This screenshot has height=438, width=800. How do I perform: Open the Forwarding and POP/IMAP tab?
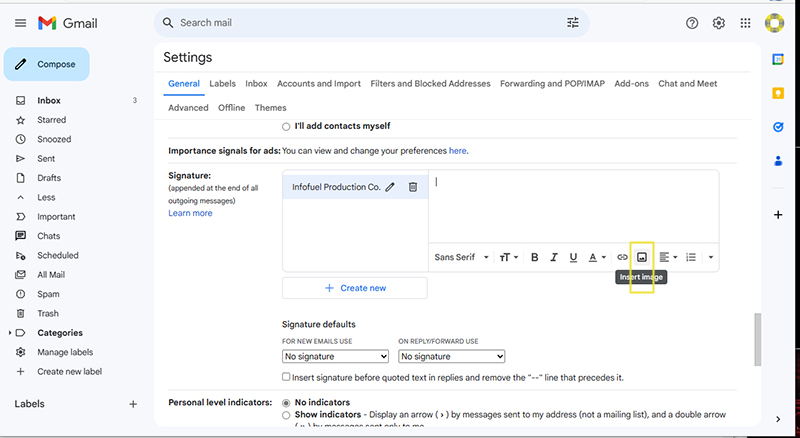click(553, 84)
